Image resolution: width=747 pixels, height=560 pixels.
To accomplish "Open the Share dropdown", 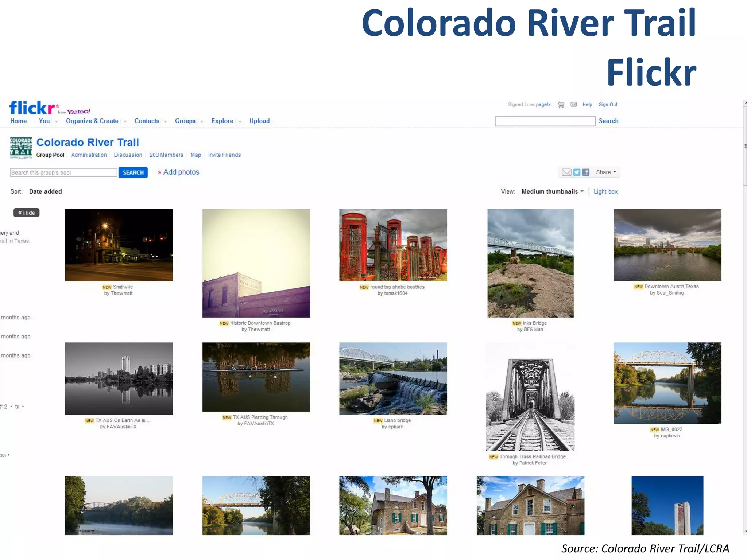I will coord(606,172).
